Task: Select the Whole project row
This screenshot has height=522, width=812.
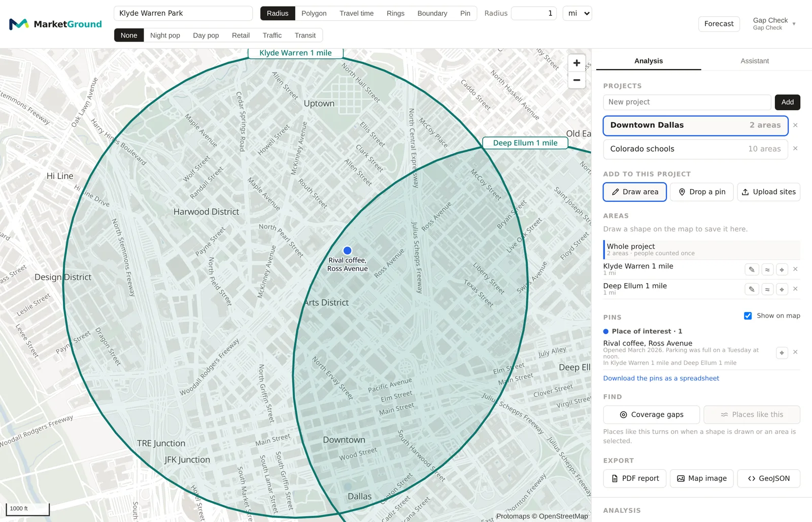Action: [x=702, y=249]
